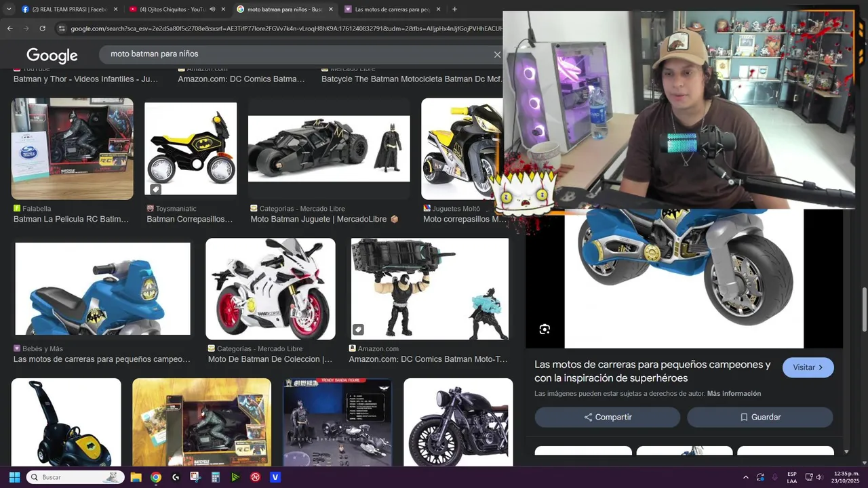Open a new browser tab
Viewport: 868px width, 488px height.
pyautogui.click(x=454, y=9)
